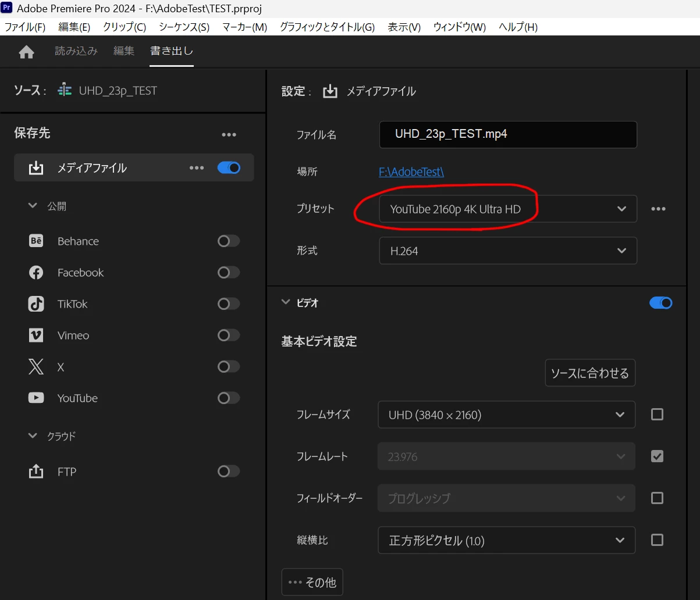
Task: Select the メディアファイル destination row
Action: coord(134,167)
